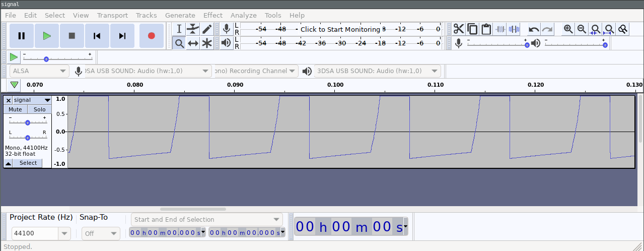Expand the Snap-To Off dropdown
The width and height of the screenshot is (644, 251).
[x=101, y=234]
